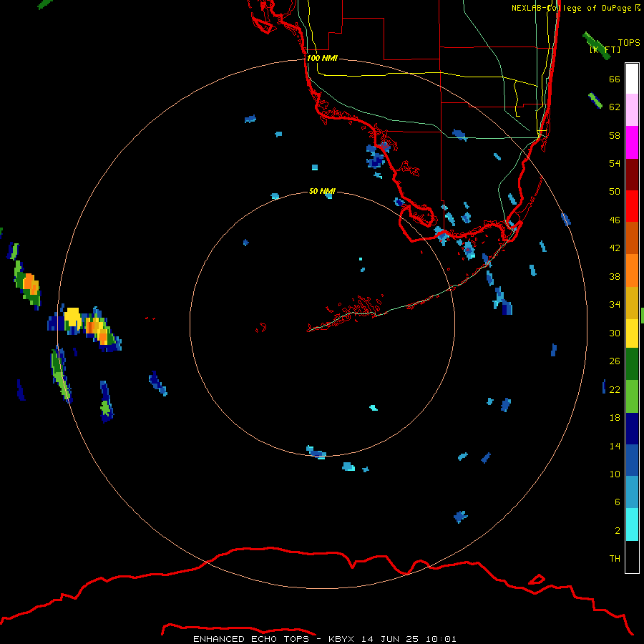Click the light blue swatch between 10 and 6
This screenshot has width=644, height=644.
point(632,492)
